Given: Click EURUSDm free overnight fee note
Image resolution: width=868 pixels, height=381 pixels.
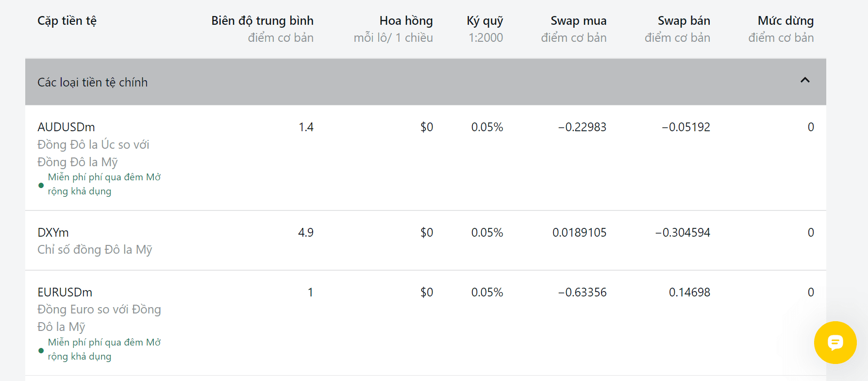Looking at the screenshot, I should 104,349.
